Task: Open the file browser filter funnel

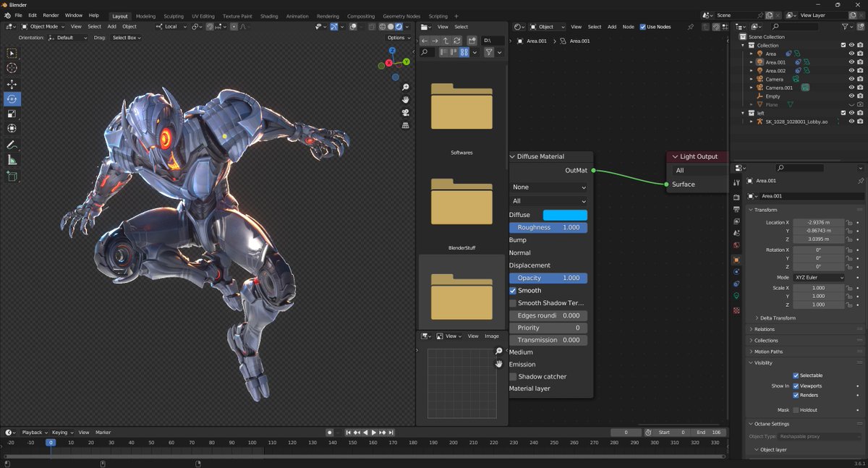Action: pyautogui.click(x=489, y=52)
